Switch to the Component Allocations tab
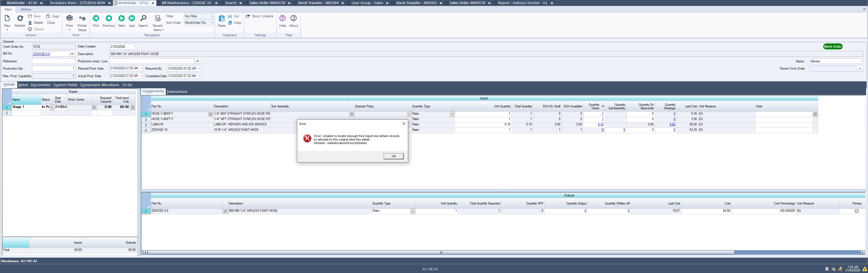 (99, 85)
